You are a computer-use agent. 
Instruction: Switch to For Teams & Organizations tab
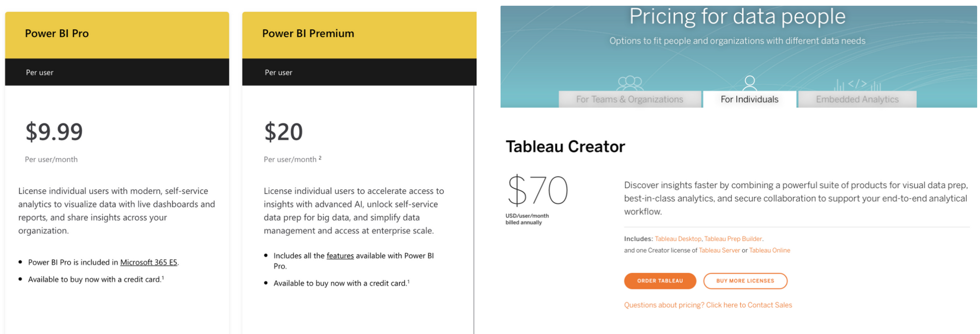pyautogui.click(x=630, y=99)
